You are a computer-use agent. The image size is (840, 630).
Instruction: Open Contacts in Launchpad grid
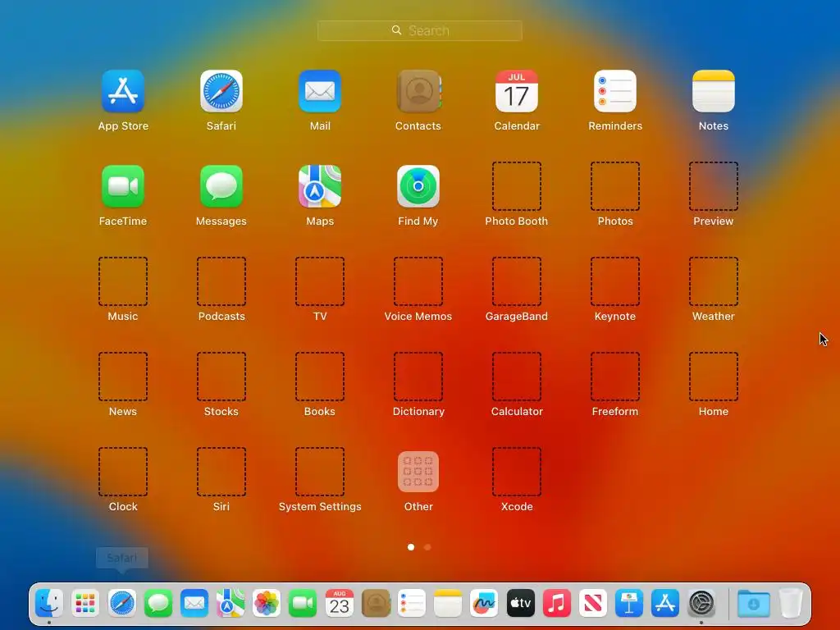(418, 91)
